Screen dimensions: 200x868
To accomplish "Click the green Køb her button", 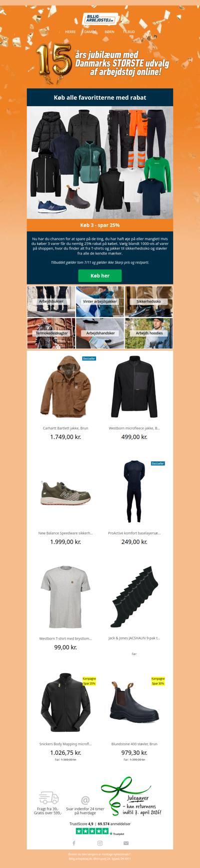I will 100,275.
